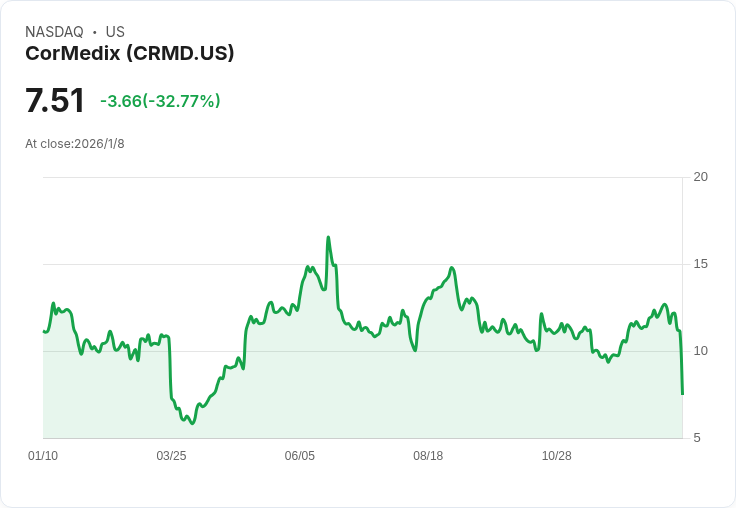736x508 pixels.
Task: Select the 10/28 date on the x-axis
Action: click(x=556, y=456)
